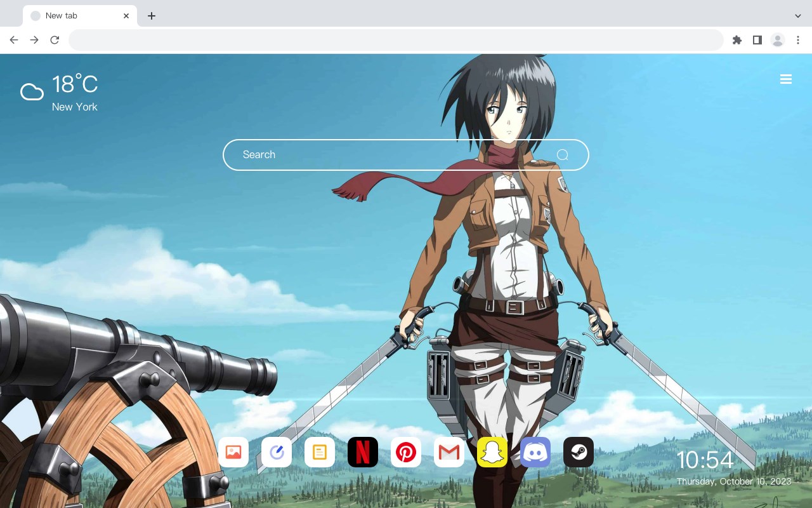Open the Steam shortcut
This screenshot has width=812, height=508.
click(579, 452)
